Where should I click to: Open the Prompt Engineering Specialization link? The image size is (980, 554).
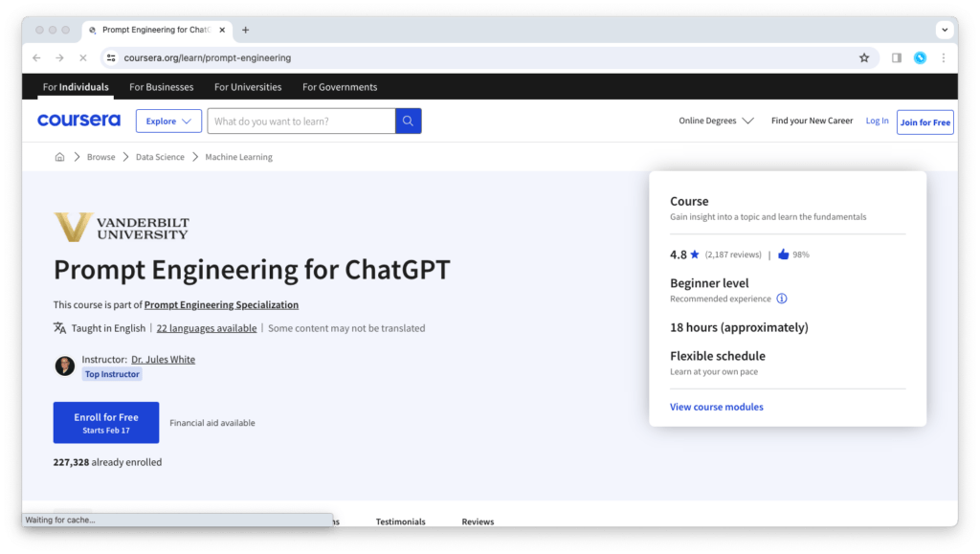(x=221, y=305)
